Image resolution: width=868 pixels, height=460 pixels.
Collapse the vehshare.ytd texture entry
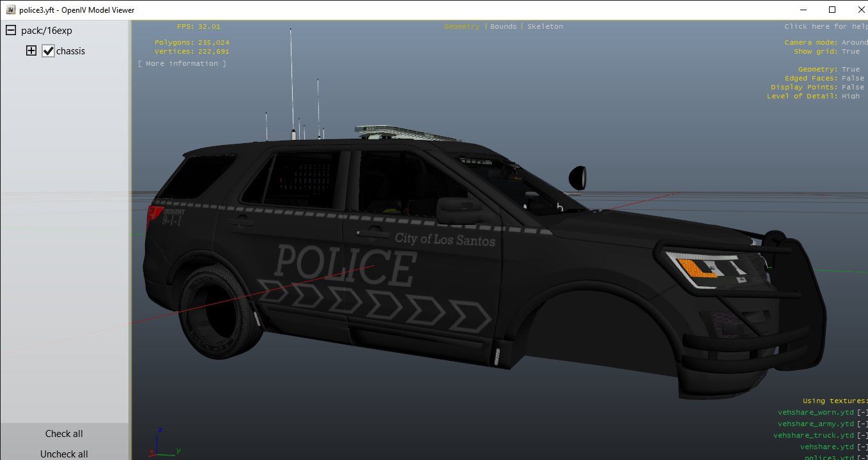(x=862, y=447)
